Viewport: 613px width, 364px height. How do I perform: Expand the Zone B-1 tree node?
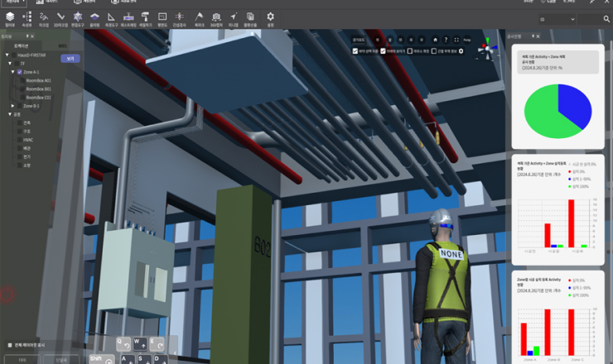tap(12, 106)
